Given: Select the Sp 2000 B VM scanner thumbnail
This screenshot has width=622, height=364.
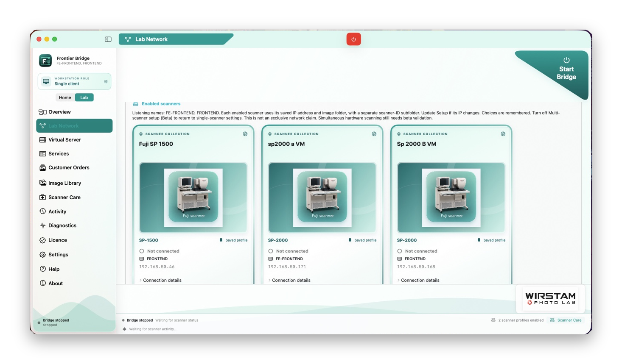Looking at the screenshot, I should (x=451, y=197).
